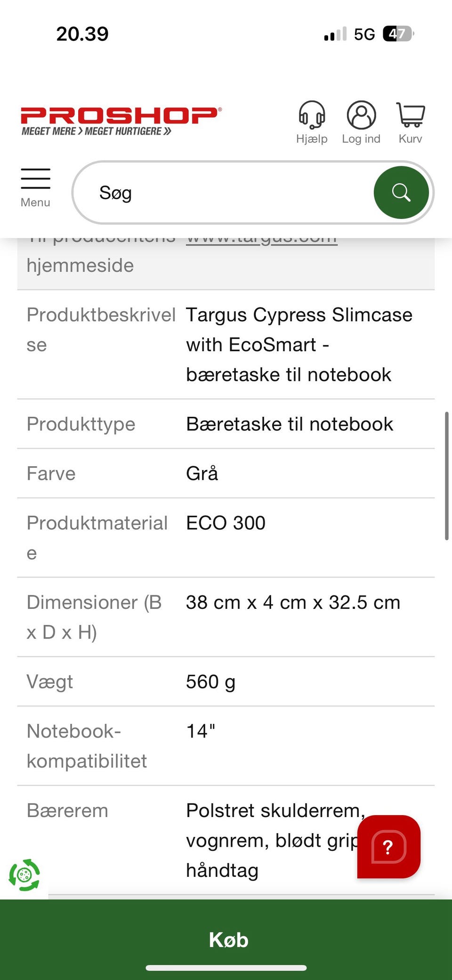Tap the 5G network indicator
Viewport: 452px width, 980px height.
coord(364,34)
